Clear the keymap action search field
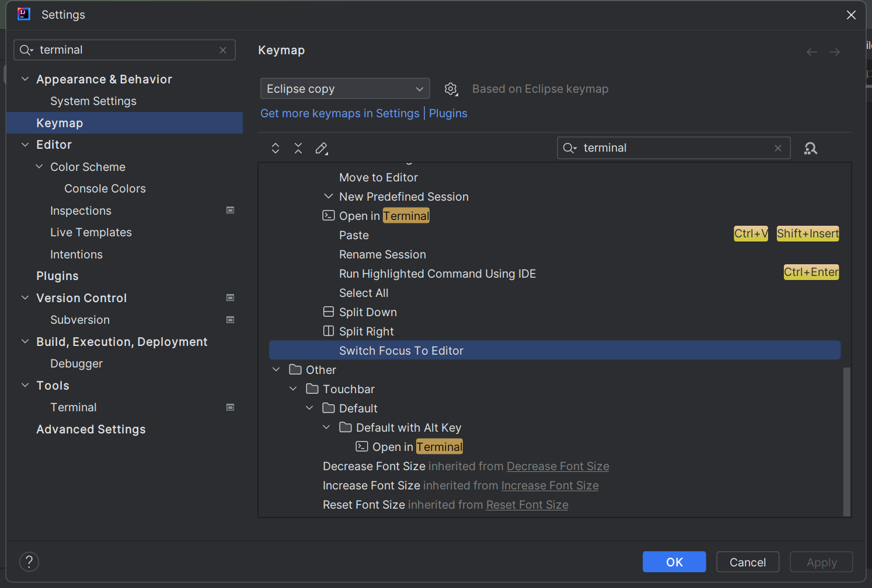This screenshot has width=872, height=588. (x=778, y=148)
